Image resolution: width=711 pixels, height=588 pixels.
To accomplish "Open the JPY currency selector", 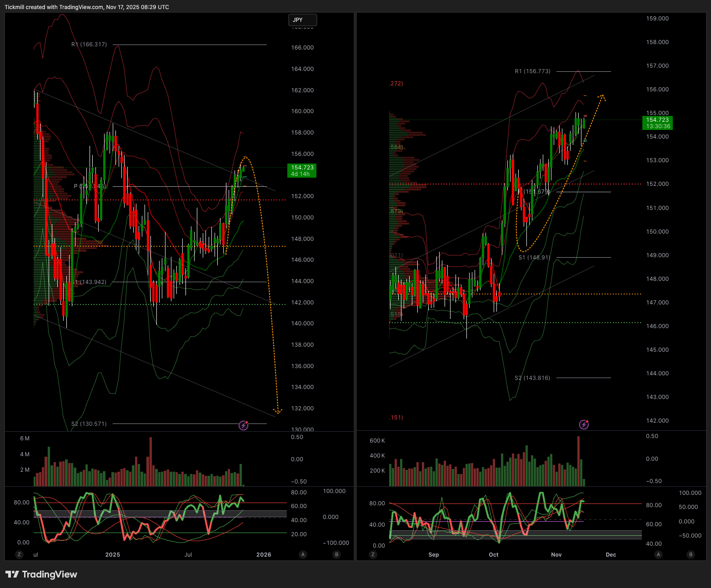I will 302,20.
